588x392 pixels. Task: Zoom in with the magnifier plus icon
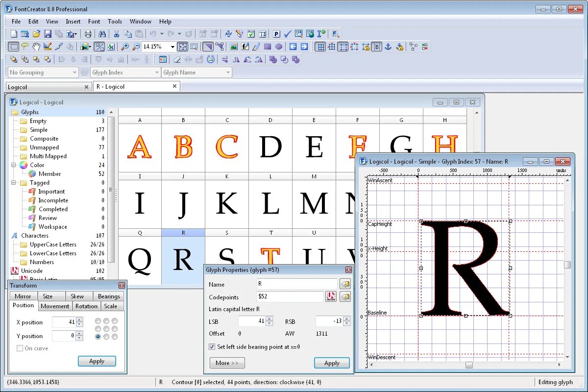pyautogui.click(x=125, y=47)
